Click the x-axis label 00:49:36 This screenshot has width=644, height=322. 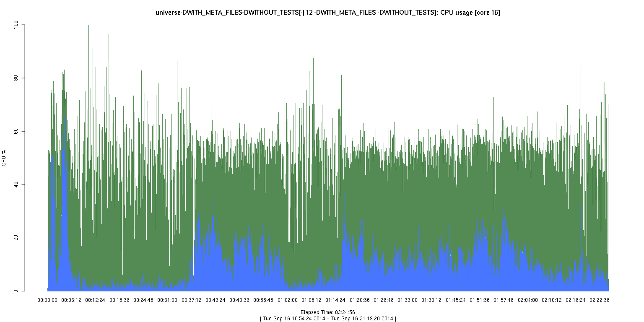click(x=239, y=300)
